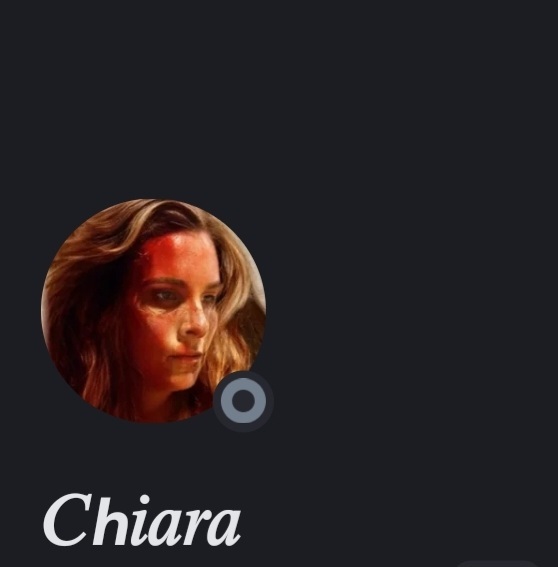Screen dimensions: 558x567
Task: Select the rounded element at bottom-right corner
Action: click(499, 564)
